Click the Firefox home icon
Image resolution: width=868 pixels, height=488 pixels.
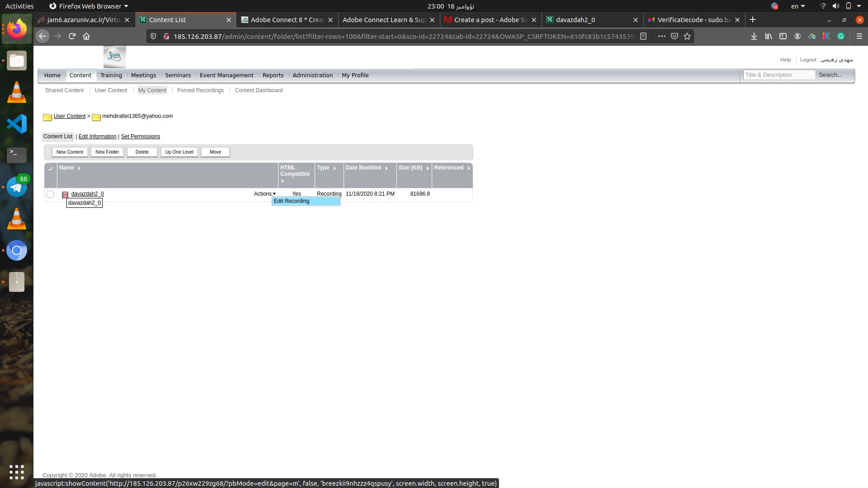click(86, 36)
